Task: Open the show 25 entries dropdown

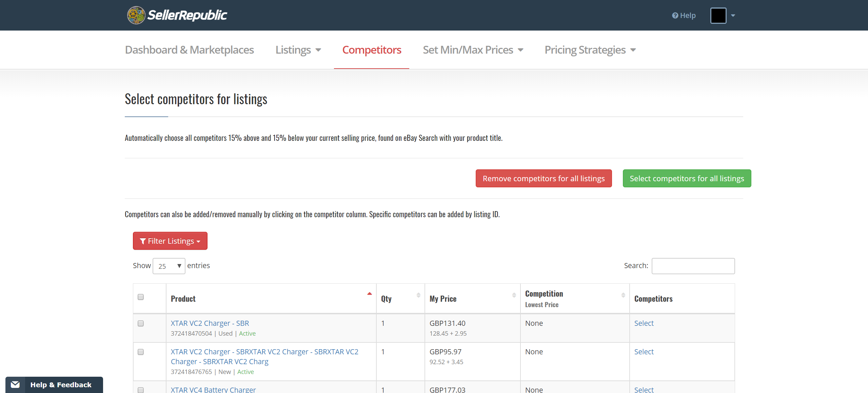Action: (x=169, y=266)
